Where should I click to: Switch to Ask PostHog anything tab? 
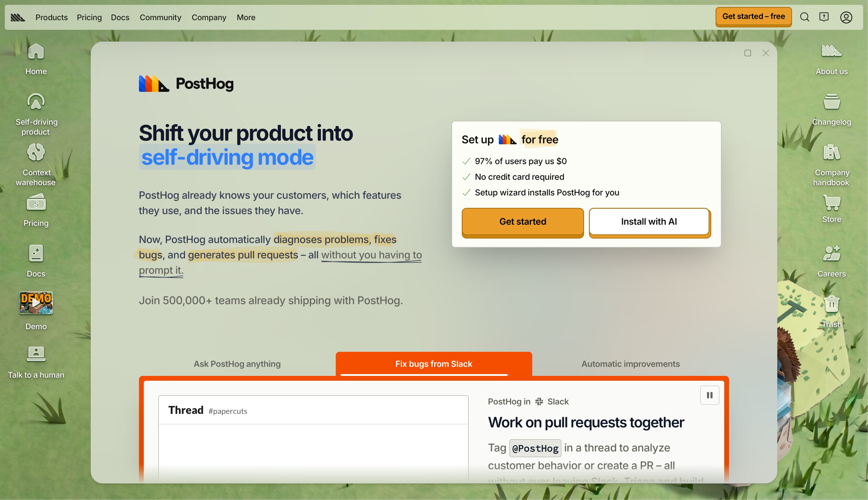point(237,364)
